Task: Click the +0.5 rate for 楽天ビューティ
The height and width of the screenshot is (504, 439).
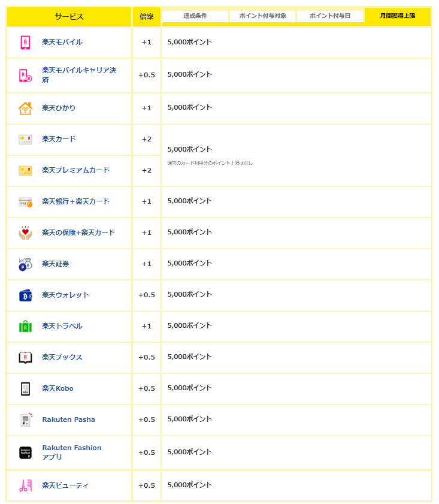Action: point(147,485)
